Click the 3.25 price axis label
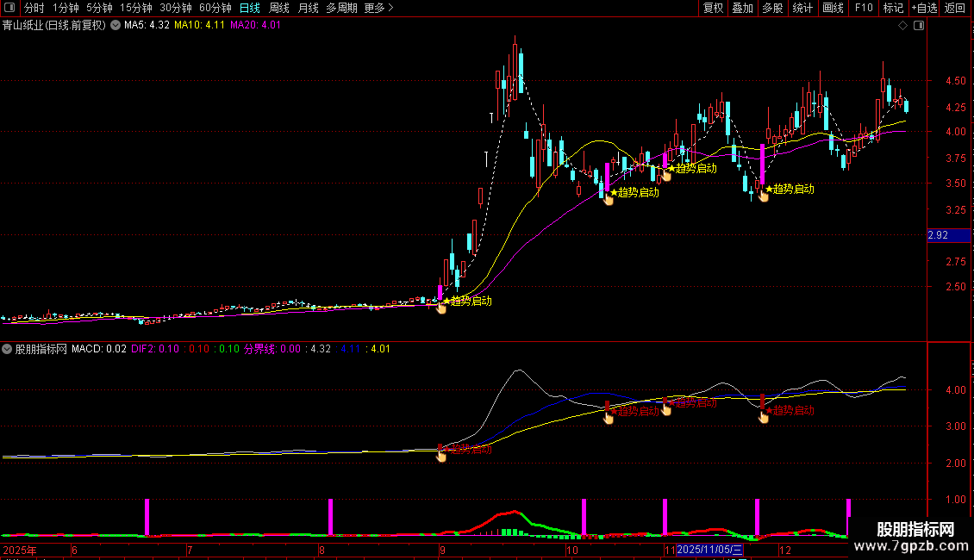974x560 pixels. coord(956,210)
